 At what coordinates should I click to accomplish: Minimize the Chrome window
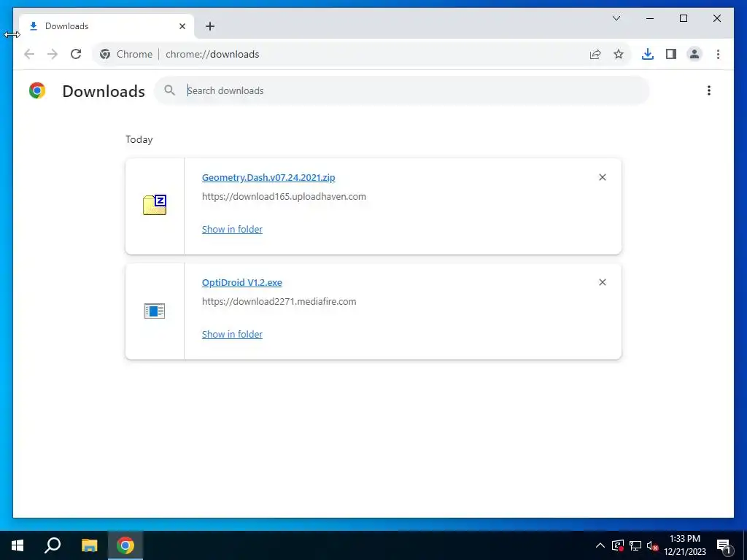click(650, 18)
